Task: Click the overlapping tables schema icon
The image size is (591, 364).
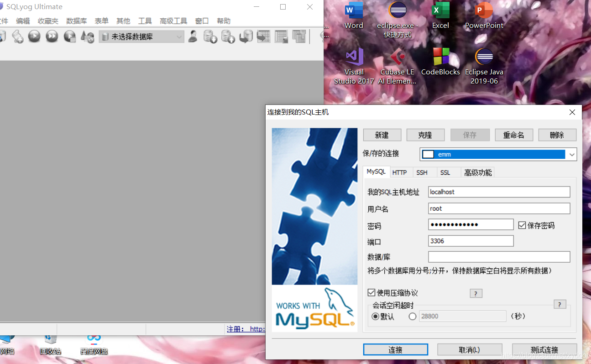Action: pyautogui.click(x=299, y=36)
